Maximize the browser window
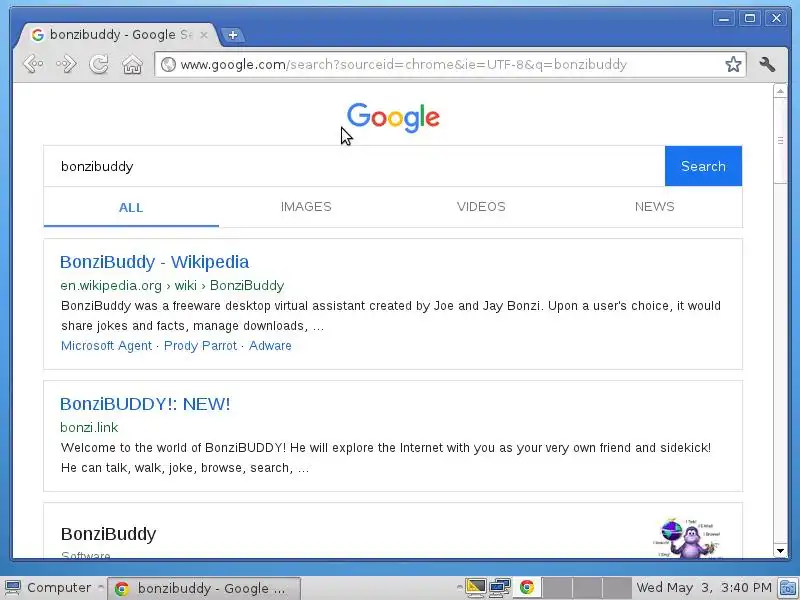800x600 pixels. pos(750,19)
